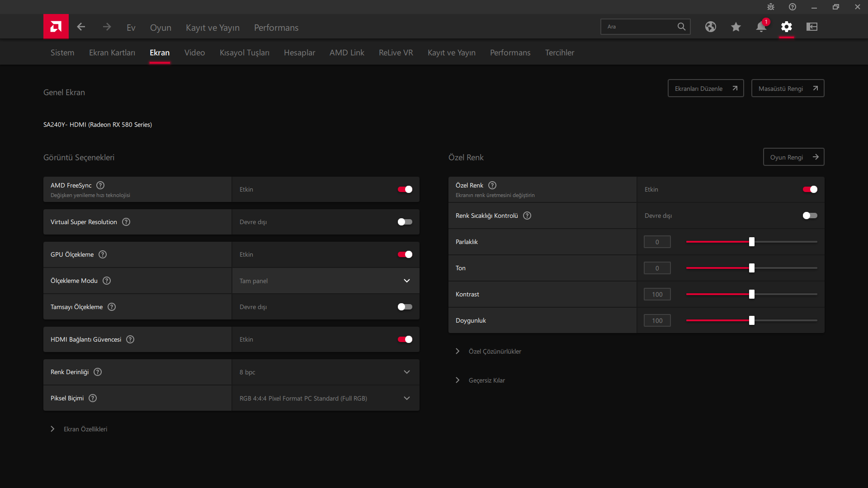Open Renk Derinliği dropdown (8 bpc)
The height and width of the screenshot is (488, 868).
coord(325,372)
